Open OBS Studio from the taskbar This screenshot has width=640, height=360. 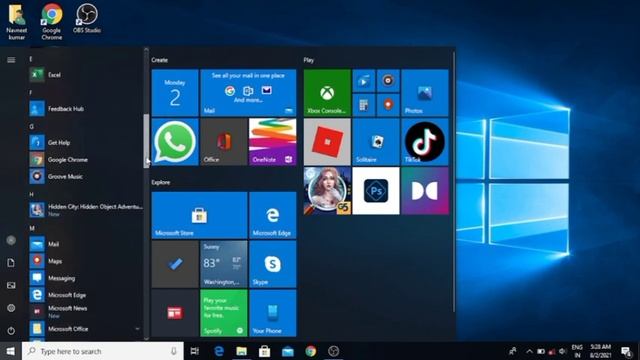pyautogui.click(x=333, y=351)
